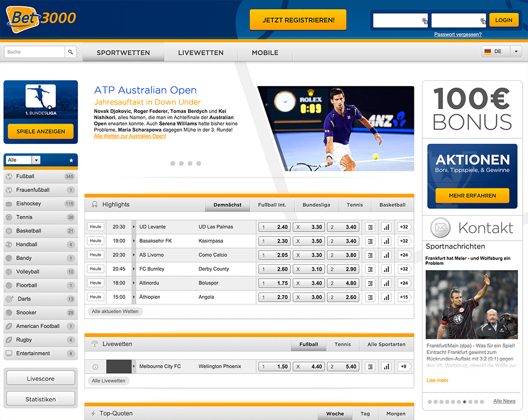Expand +9 more bets for Melbourne City FC
Image resolution: width=528 pixels, height=420 pixels.
pos(404,367)
